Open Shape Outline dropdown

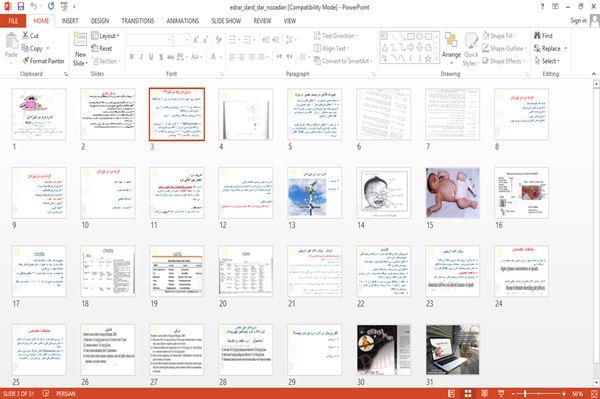504,48
